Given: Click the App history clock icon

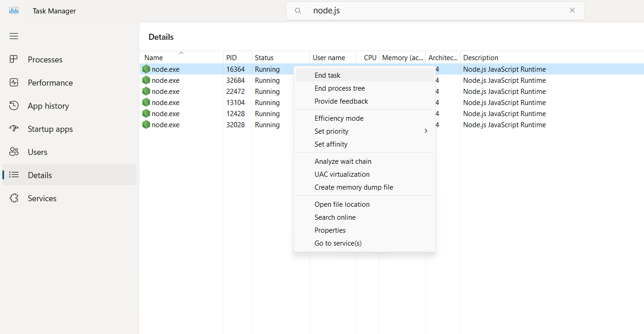Looking at the screenshot, I should pyautogui.click(x=14, y=105).
